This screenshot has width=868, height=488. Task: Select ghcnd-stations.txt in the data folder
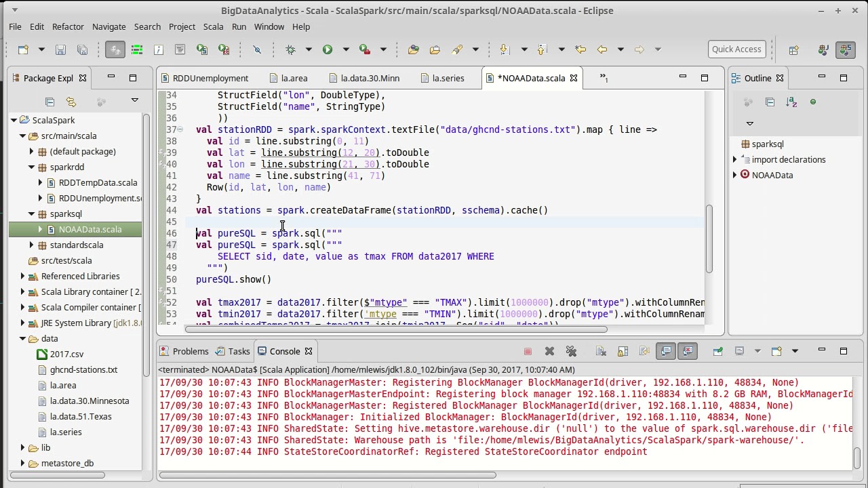83,369
